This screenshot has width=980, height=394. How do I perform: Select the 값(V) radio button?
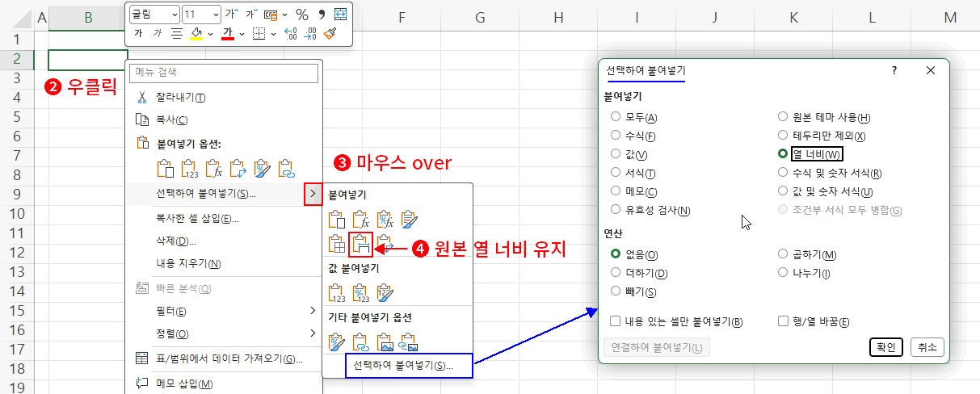pyautogui.click(x=616, y=154)
